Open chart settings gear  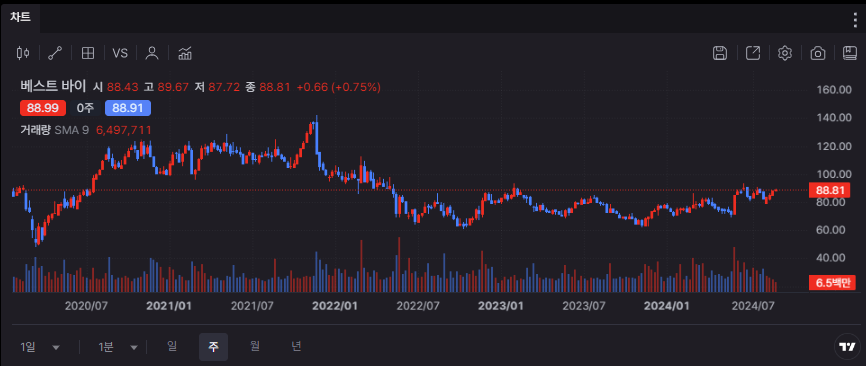pyautogui.click(x=785, y=53)
